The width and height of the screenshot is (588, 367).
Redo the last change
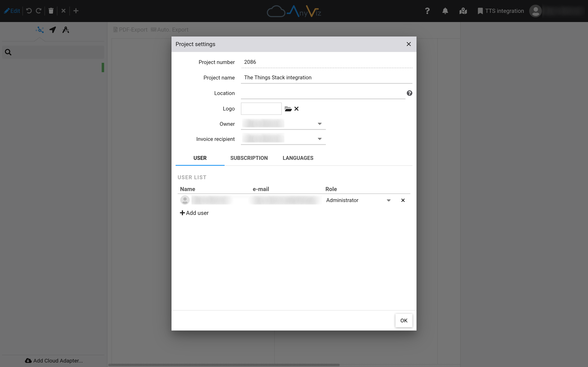[x=39, y=11]
